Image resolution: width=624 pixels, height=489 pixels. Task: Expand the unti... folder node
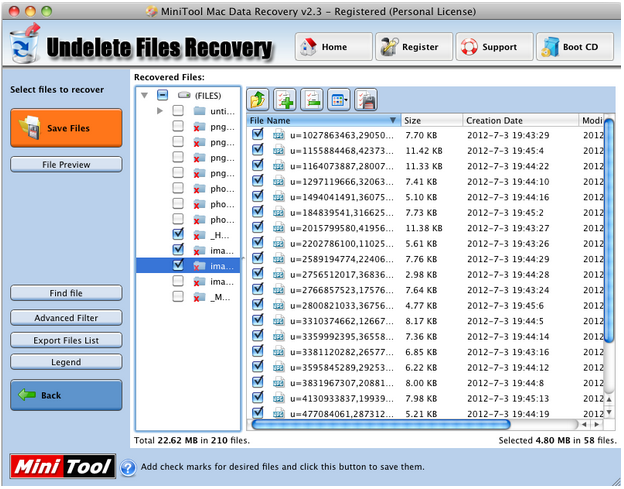click(160, 111)
